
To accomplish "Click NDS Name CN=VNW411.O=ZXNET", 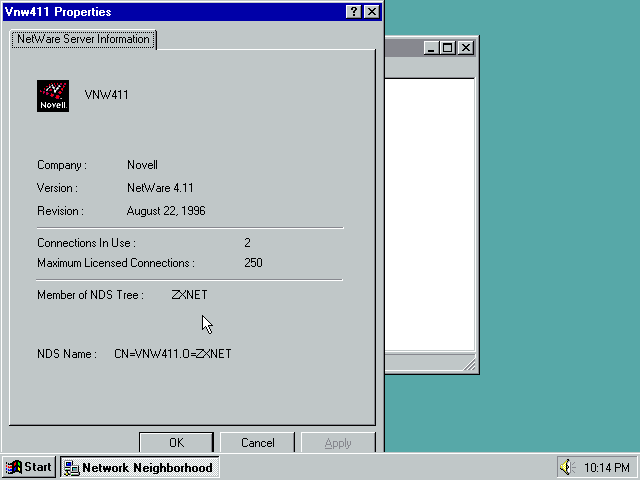I will 173,353.
